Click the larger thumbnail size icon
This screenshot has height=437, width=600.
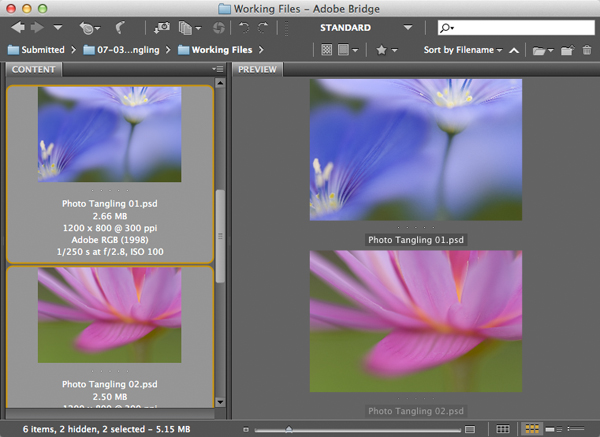(x=470, y=429)
